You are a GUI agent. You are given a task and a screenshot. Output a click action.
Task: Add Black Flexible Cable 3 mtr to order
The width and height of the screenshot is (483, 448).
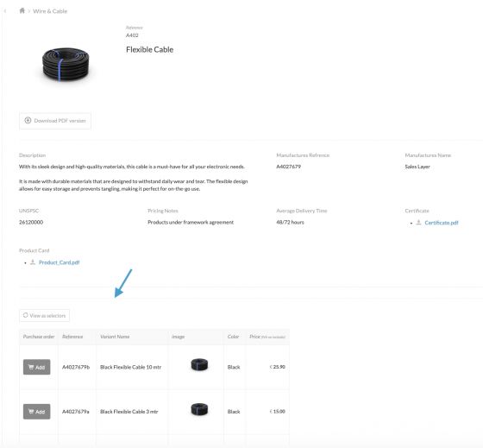(36, 412)
